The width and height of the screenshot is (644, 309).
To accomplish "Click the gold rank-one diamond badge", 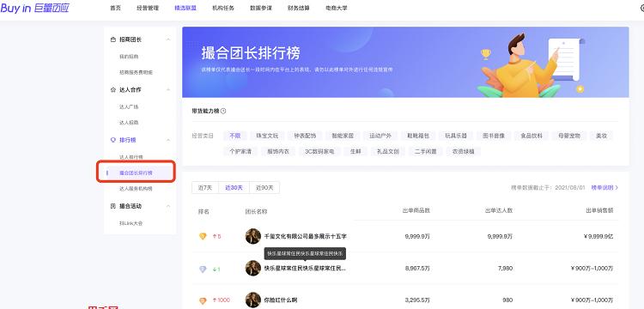I will [x=203, y=236].
